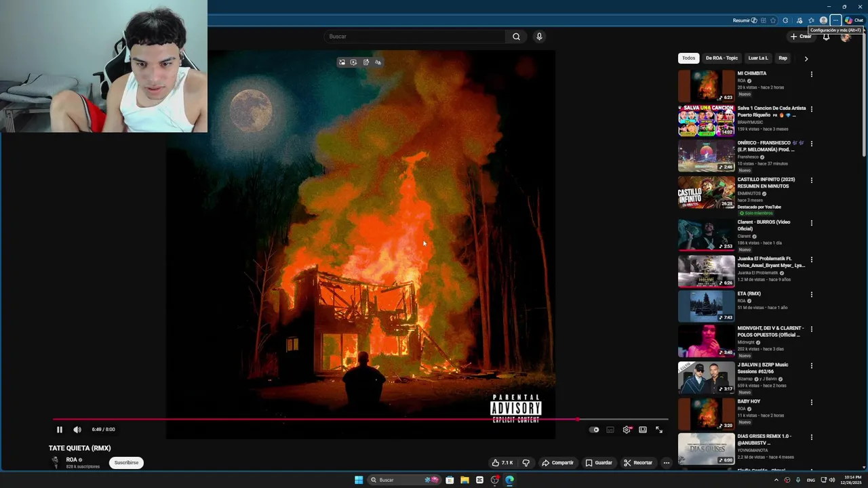
Task: Open the BABY HOY video title
Action: click(x=749, y=402)
